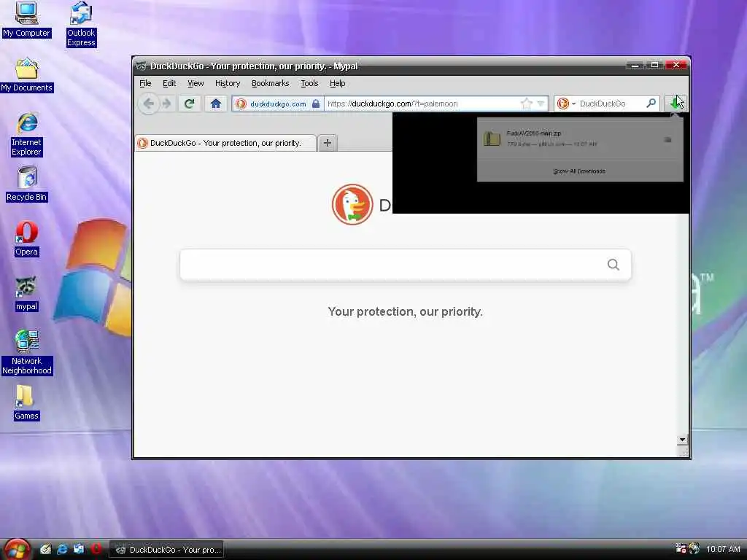This screenshot has width=747, height=560.
Task: Select the Internet Explorer desktop icon
Action: coord(27,134)
